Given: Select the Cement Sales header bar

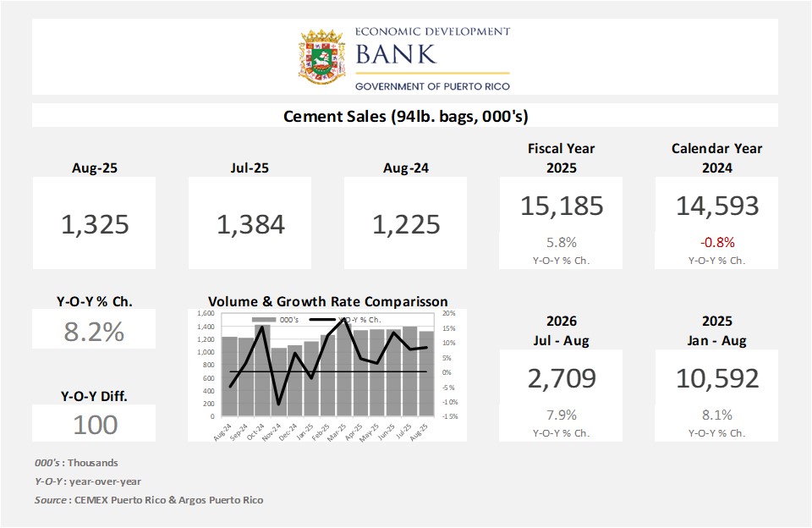Looking at the screenshot, I should click(x=405, y=116).
